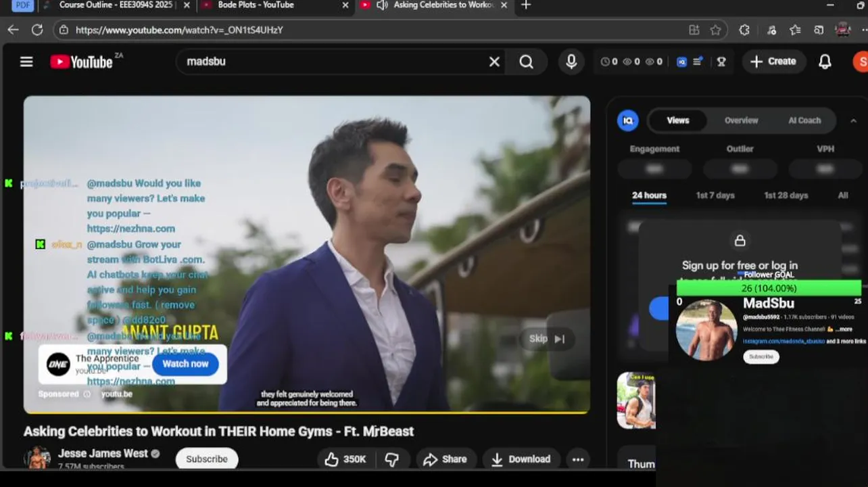Choose the All time range
868x487 pixels.
click(x=843, y=195)
